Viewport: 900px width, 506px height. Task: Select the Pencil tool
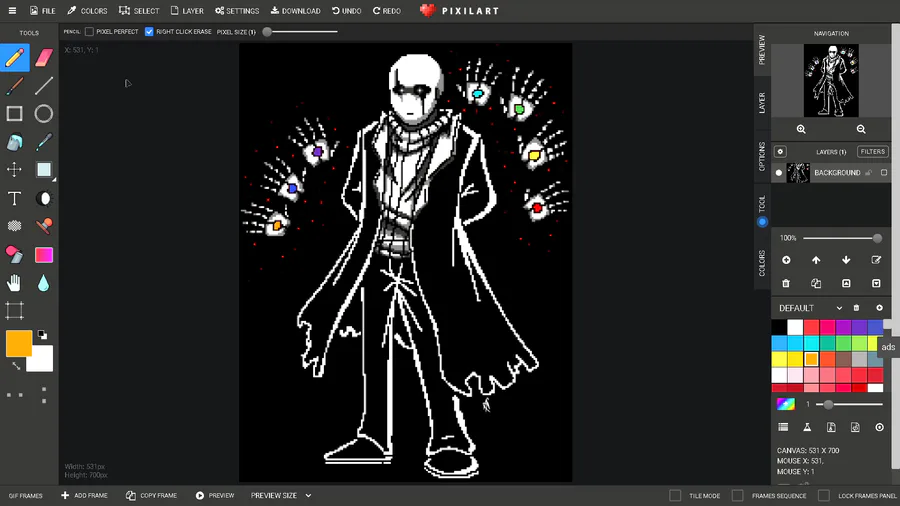click(x=15, y=57)
